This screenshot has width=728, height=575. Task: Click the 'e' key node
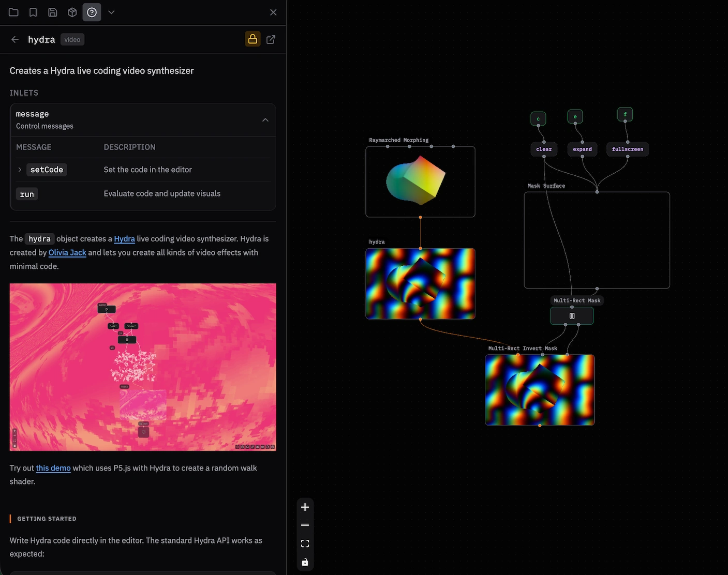point(575,116)
